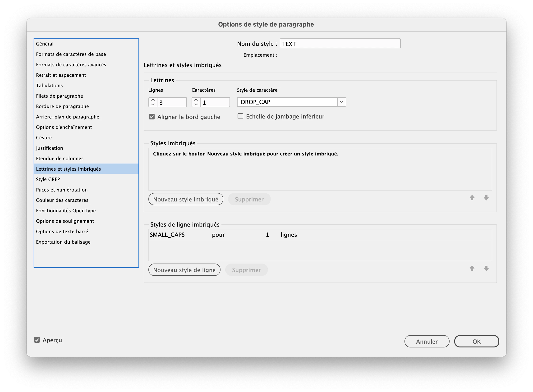Screen dimensions: 533x392
Task: Open Options de texte barré
Action: tap(86, 232)
